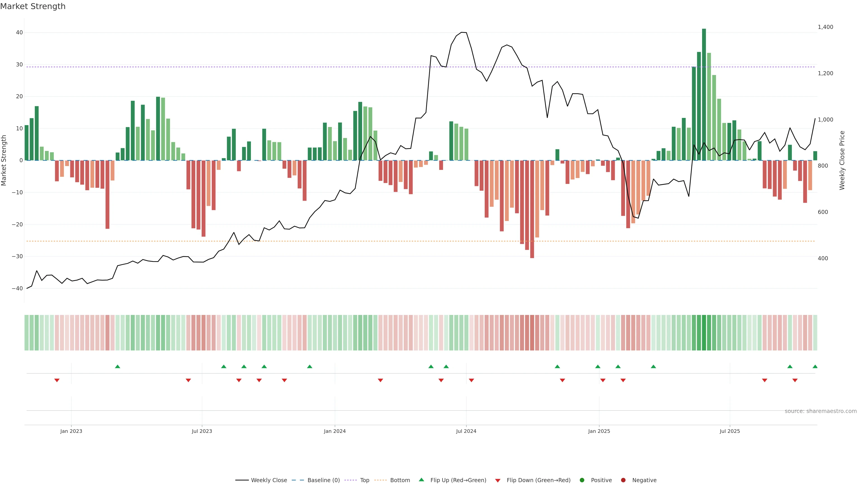Click the tallest green bar above 40
The height and width of the screenshot is (488, 868).
pos(704,94)
